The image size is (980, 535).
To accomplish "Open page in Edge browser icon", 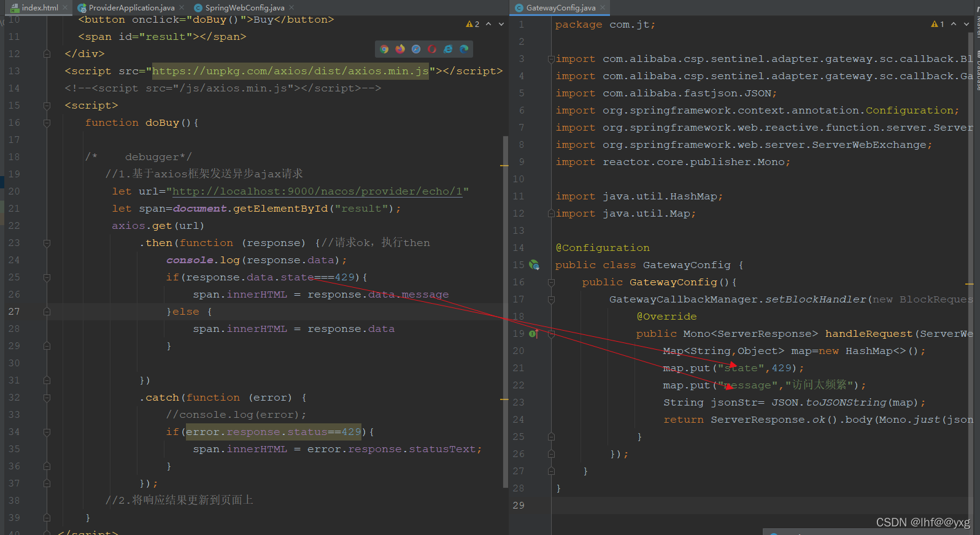I will pos(464,49).
